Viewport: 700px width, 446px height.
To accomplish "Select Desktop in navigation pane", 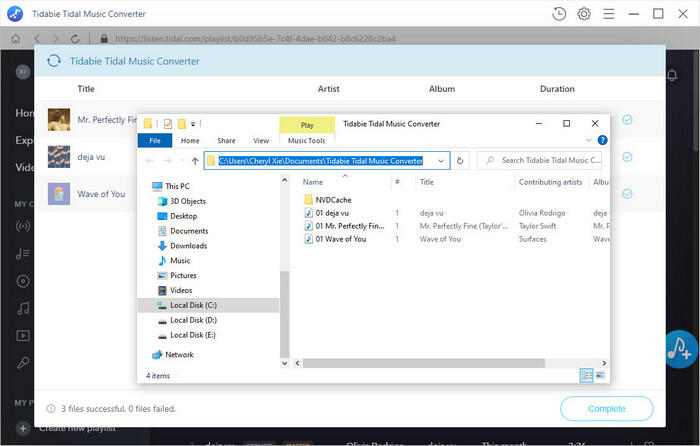I will [x=183, y=216].
